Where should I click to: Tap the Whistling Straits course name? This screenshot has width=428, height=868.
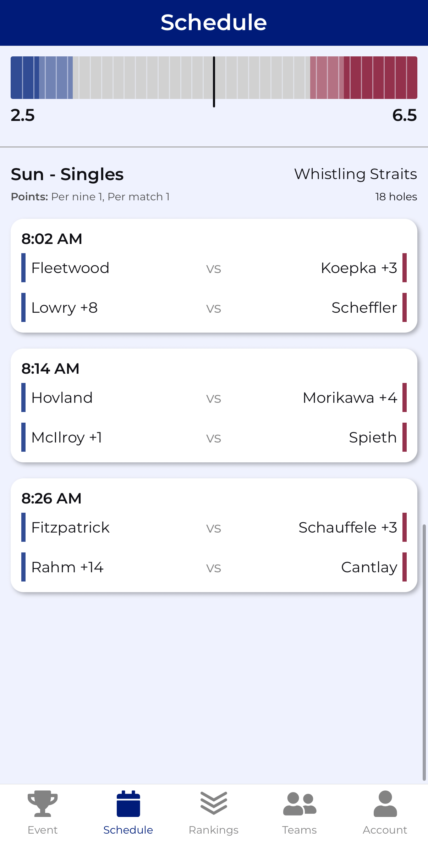click(356, 174)
